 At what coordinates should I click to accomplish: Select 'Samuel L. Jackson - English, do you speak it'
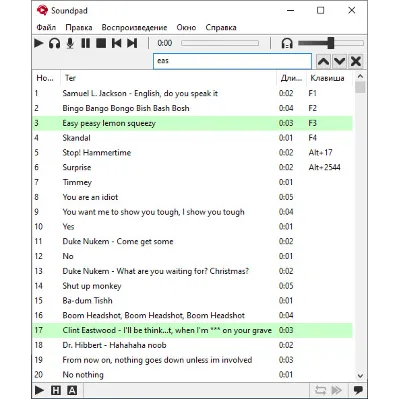[x=192, y=93]
